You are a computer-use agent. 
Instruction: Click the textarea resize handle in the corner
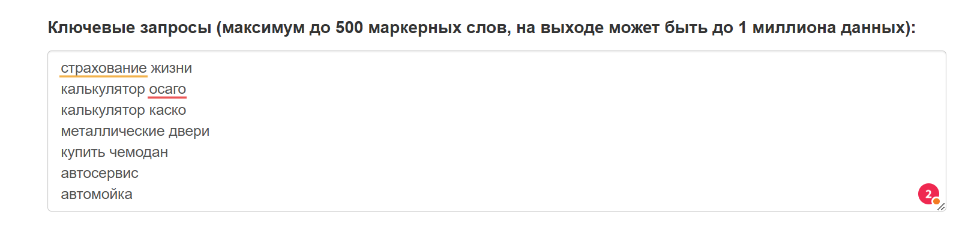tap(941, 206)
